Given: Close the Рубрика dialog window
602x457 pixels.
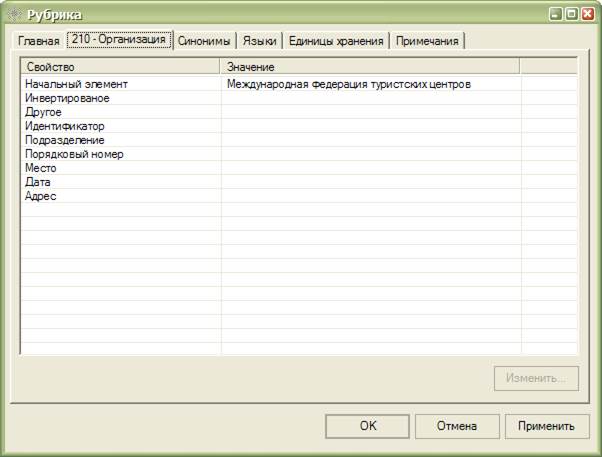Looking at the screenshot, I should pyautogui.click(x=588, y=15).
